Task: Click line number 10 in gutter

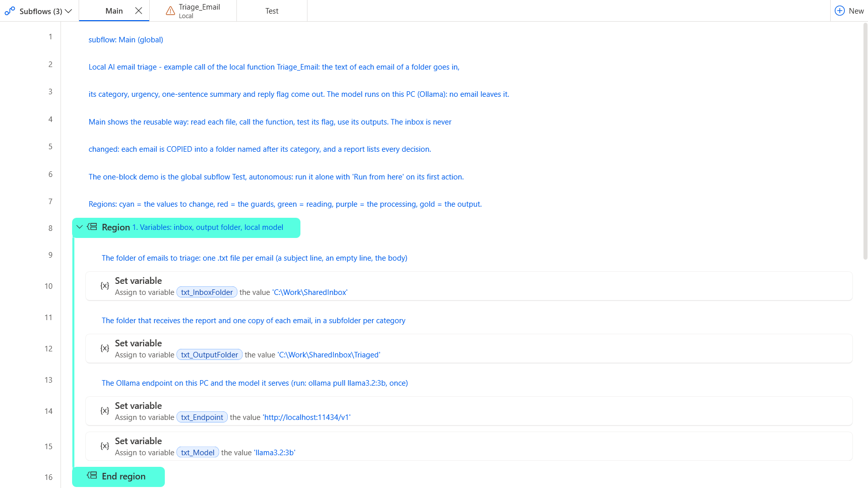Action: coord(48,286)
